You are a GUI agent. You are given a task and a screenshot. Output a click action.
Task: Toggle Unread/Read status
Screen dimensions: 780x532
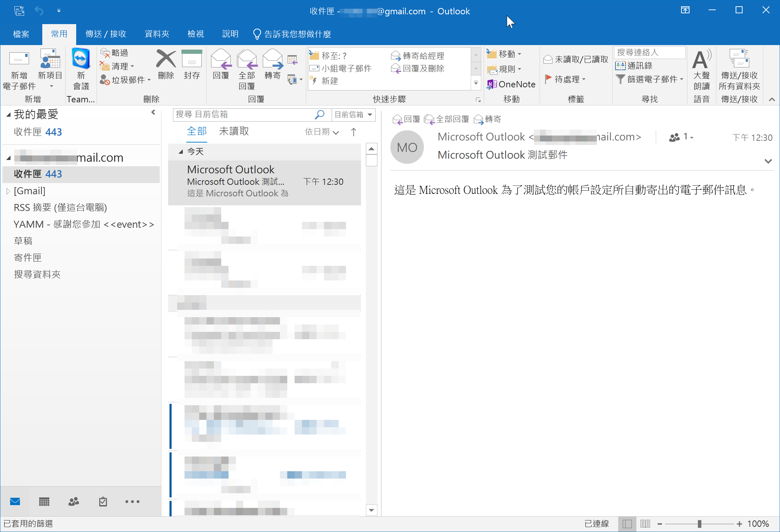coord(576,59)
